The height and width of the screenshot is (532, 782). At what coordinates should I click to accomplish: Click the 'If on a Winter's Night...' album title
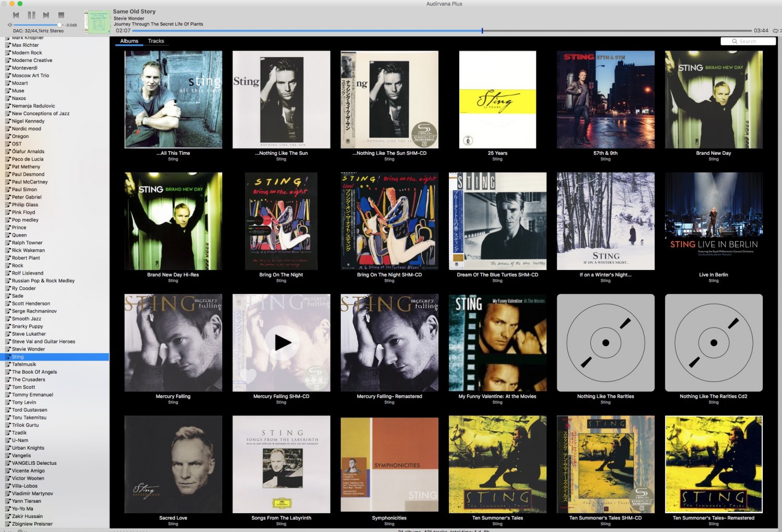point(605,275)
